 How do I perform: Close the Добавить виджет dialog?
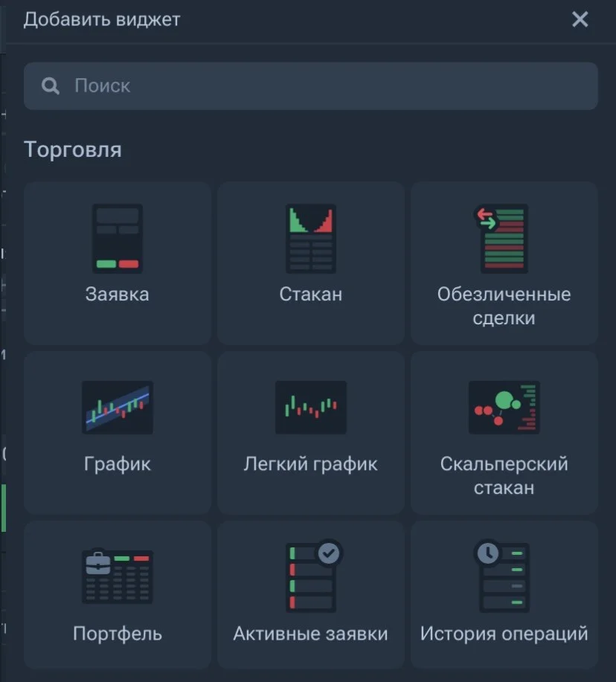pos(580,19)
